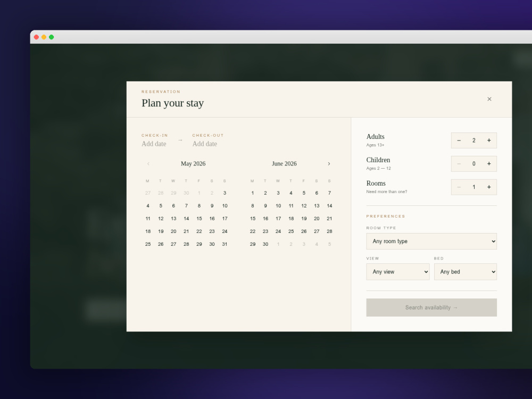The height and width of the screenshot is (399, 532).
Task: Select May 19 in the calendar
Action: coord(161,231)
